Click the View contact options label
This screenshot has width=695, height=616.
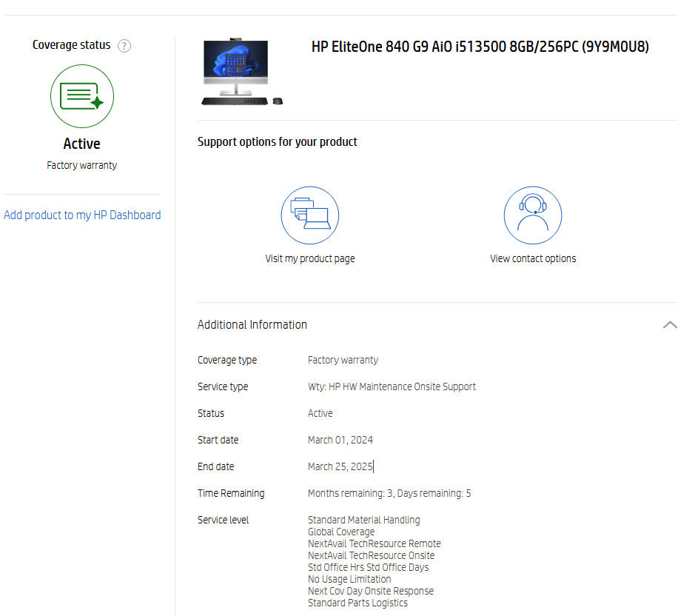(533, 258)
